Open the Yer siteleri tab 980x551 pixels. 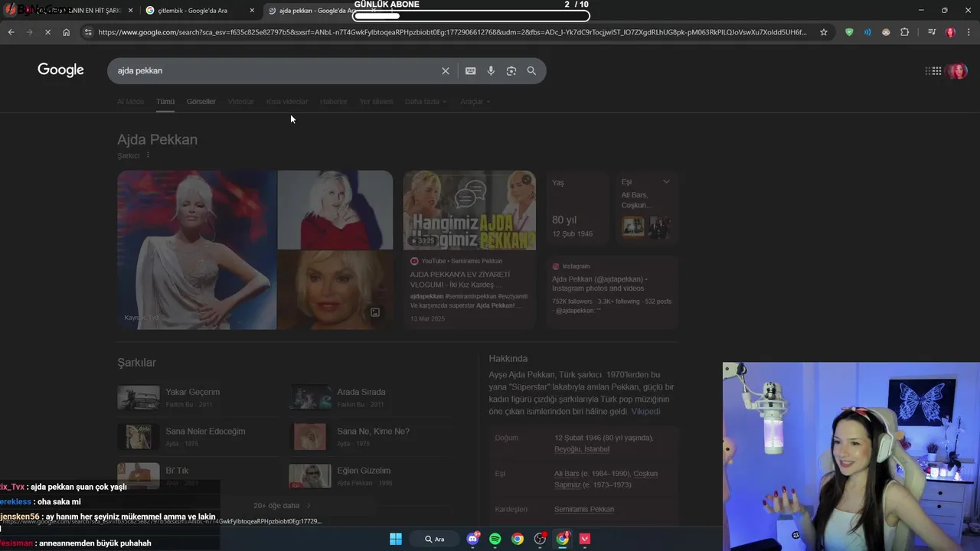(x=376, y=102)
